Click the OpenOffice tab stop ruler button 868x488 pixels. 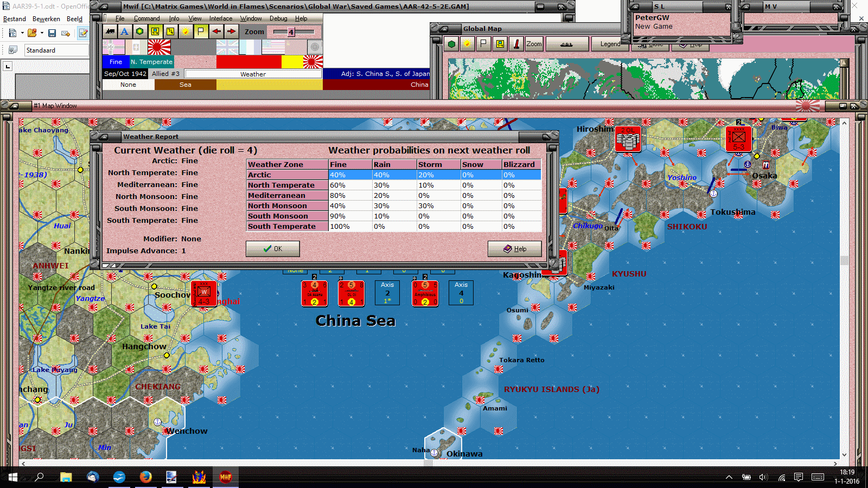8,66
